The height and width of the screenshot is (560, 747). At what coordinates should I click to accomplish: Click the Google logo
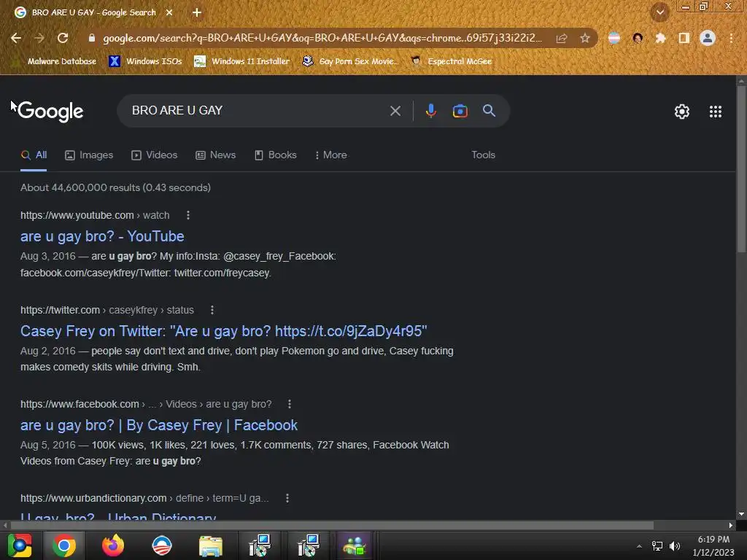coord(50,112)
